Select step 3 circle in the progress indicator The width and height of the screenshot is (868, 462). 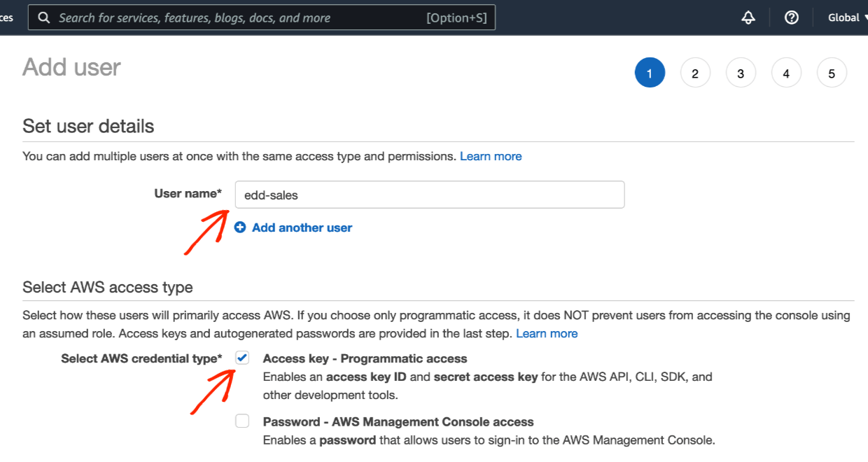click(741, 72)
